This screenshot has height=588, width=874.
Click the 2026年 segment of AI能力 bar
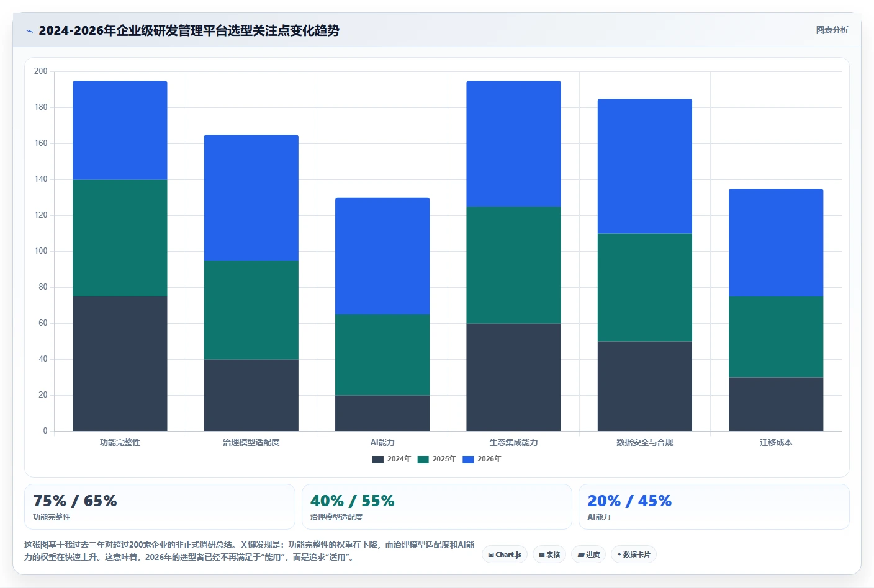pos(382,256)
